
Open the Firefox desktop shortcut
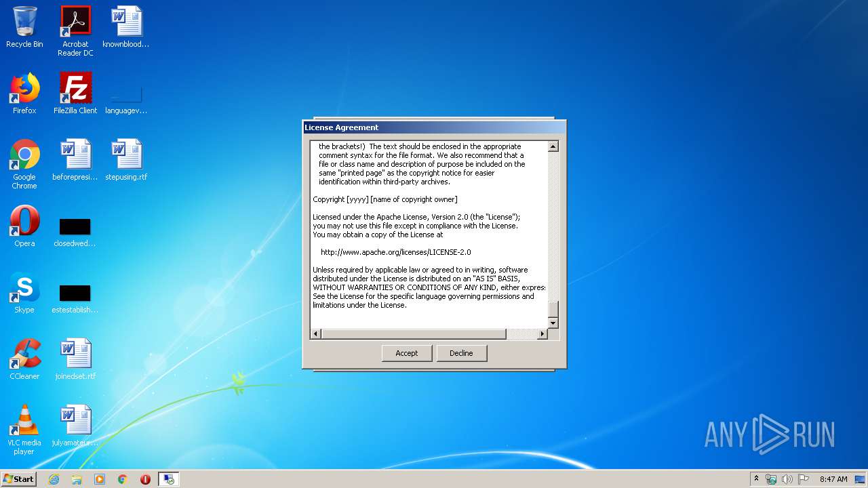24,94
